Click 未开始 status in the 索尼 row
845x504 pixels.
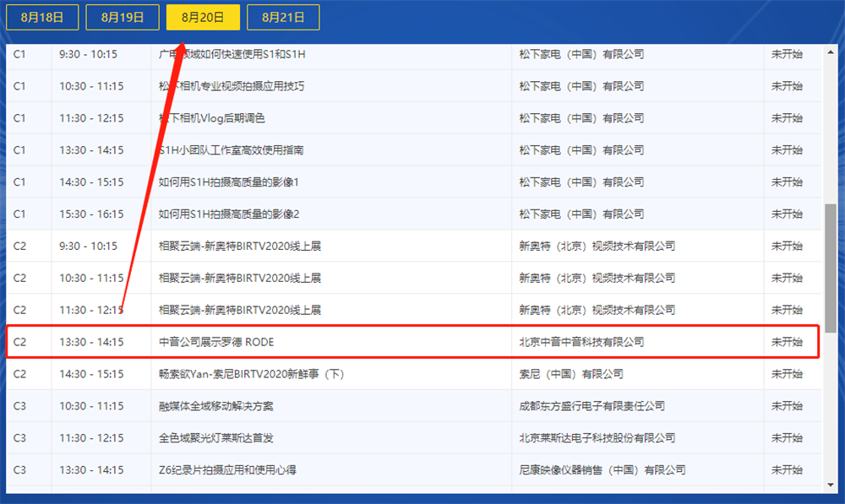(787, 374)
